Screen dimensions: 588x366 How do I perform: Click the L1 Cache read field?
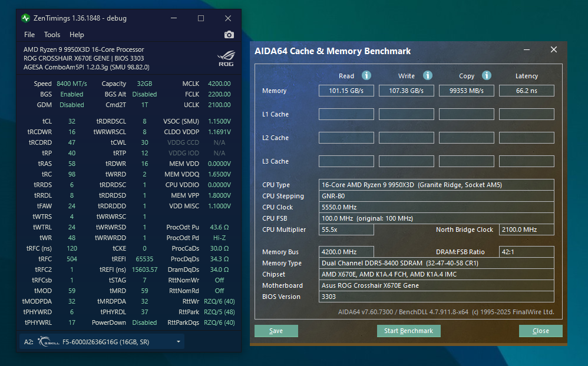pos(346,114)
